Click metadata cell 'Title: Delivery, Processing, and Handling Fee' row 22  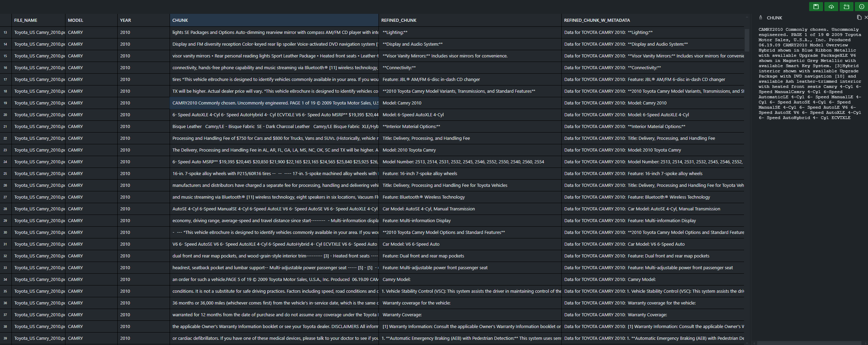click(x=653, y=138)
